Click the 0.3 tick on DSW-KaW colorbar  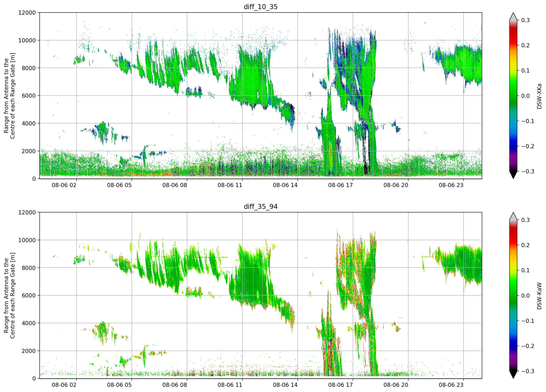pos(526,220)
